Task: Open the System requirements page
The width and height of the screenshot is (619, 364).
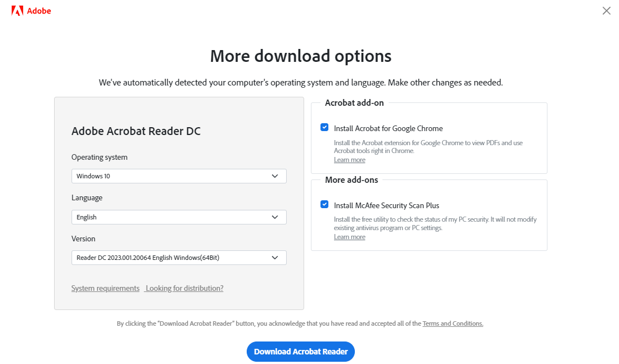Action: click(105, 287)
